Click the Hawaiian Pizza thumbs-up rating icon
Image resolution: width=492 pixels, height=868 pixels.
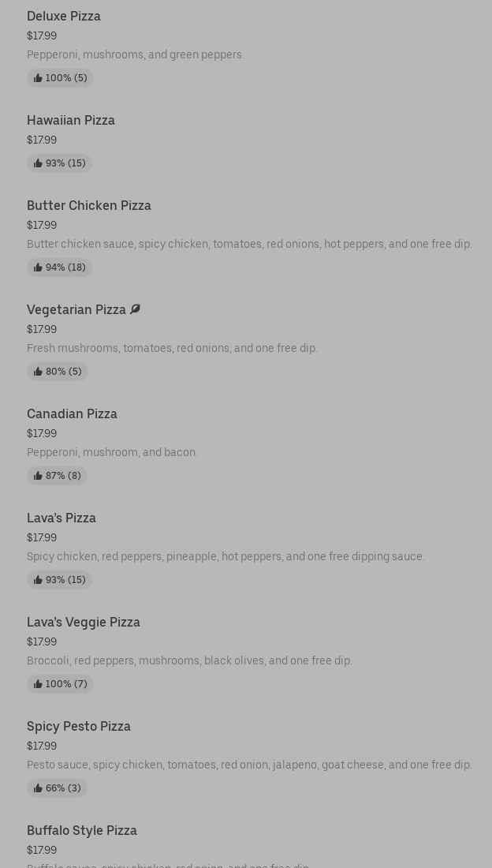(x=38, y=163)
